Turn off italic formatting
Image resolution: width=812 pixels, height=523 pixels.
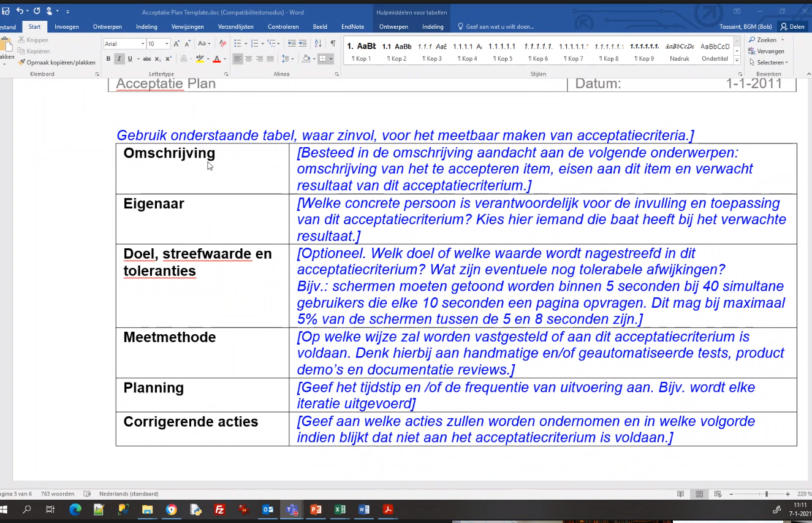[119, 59]
